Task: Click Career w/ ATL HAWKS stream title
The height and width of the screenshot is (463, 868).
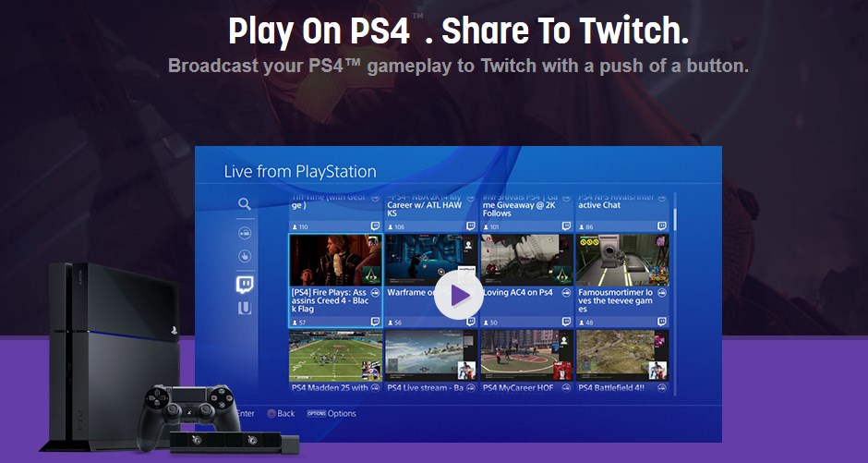Action: (425, 205)
